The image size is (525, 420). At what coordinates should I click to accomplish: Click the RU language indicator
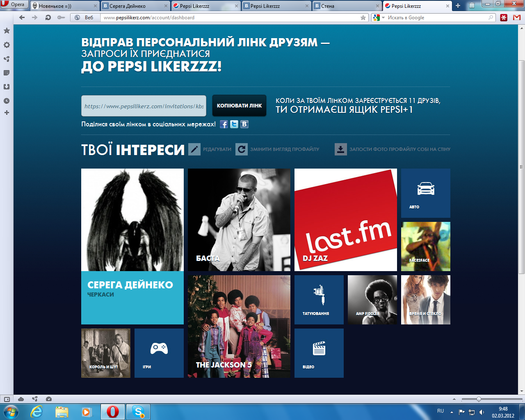point(441,411)
